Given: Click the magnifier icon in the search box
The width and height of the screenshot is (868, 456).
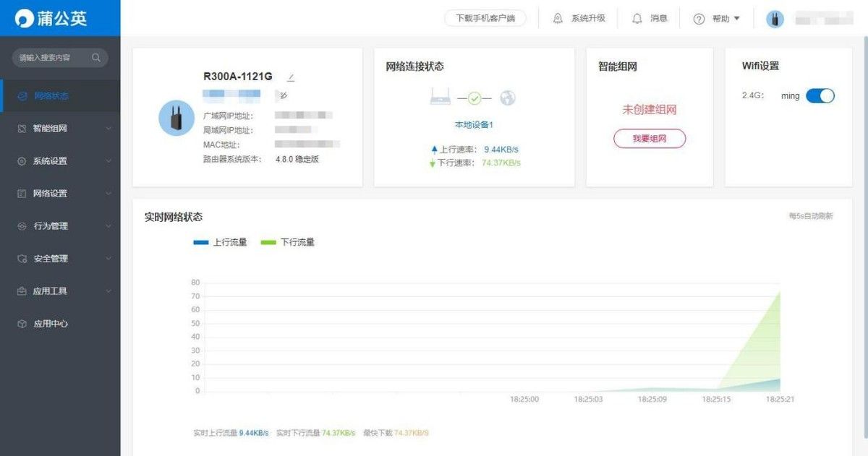Looking at the screenshot, I should (x=96, y=58).
